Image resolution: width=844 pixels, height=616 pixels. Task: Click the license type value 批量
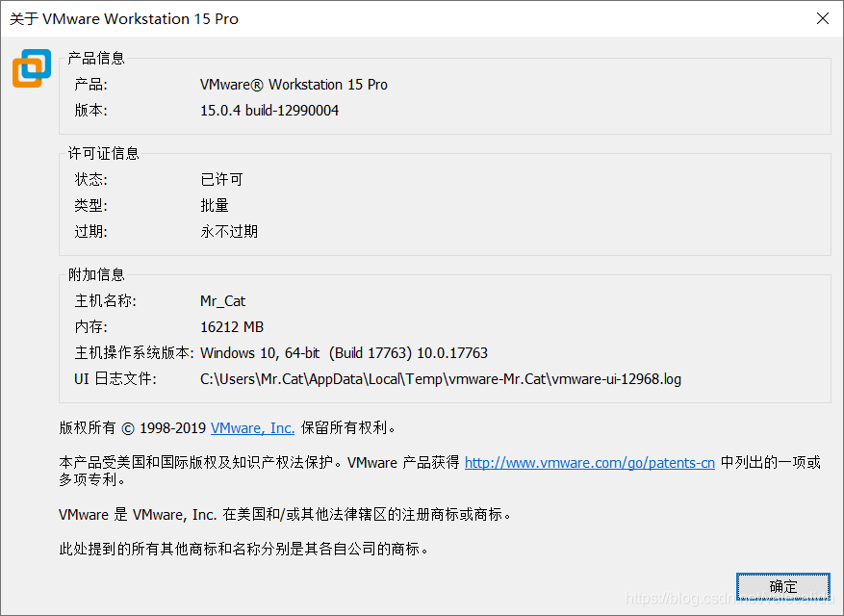pyautogui.click(x=215, y=205)
